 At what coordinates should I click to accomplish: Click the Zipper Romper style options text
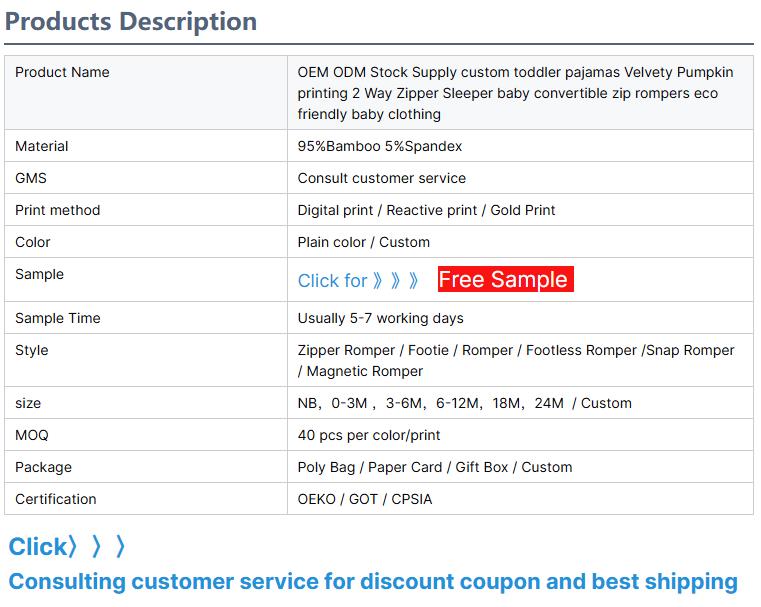[515, 360]
